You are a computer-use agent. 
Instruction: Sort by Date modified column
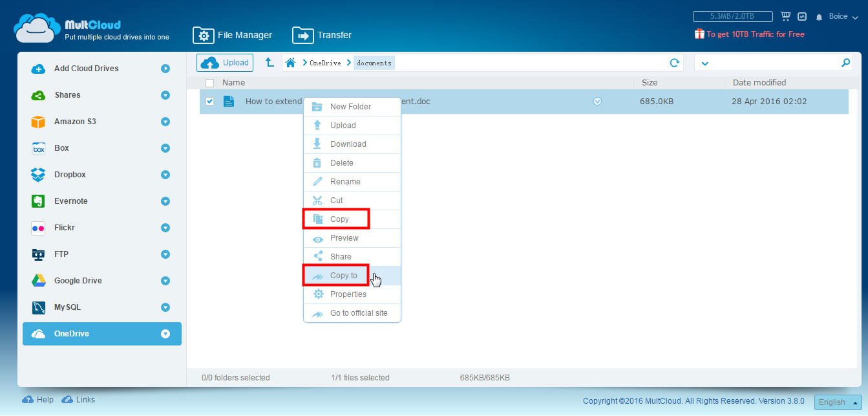tap(759, 82)
